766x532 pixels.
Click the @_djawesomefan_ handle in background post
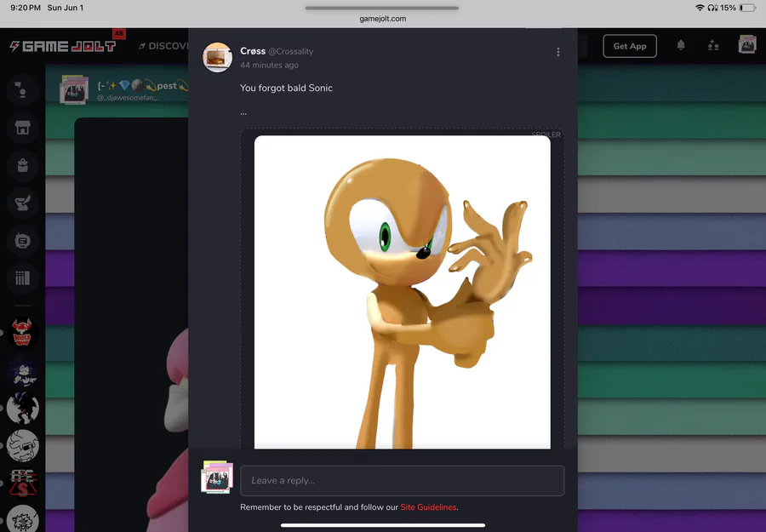pos(127,98)
